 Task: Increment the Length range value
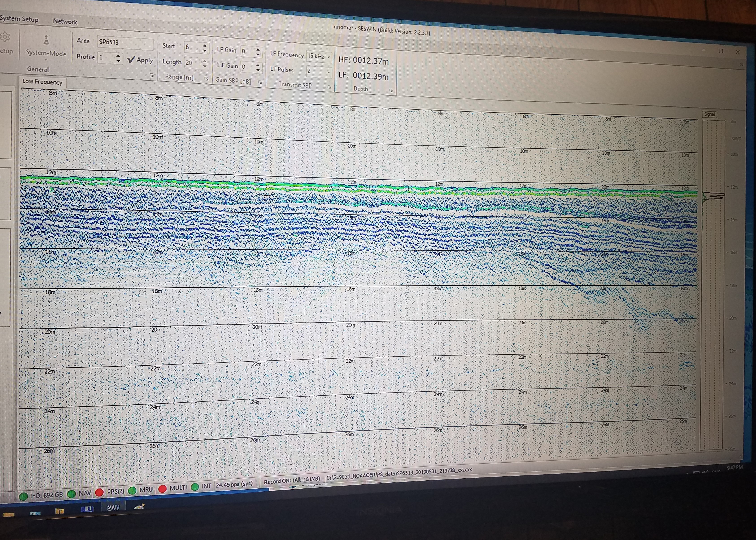coord(205,61)
